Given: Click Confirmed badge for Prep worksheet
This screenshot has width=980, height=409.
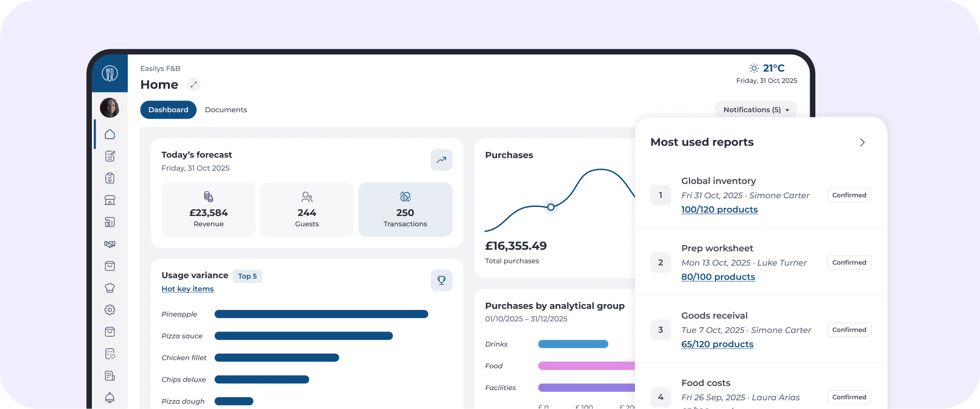Looking at the screenshot, I should coord(849,262).
